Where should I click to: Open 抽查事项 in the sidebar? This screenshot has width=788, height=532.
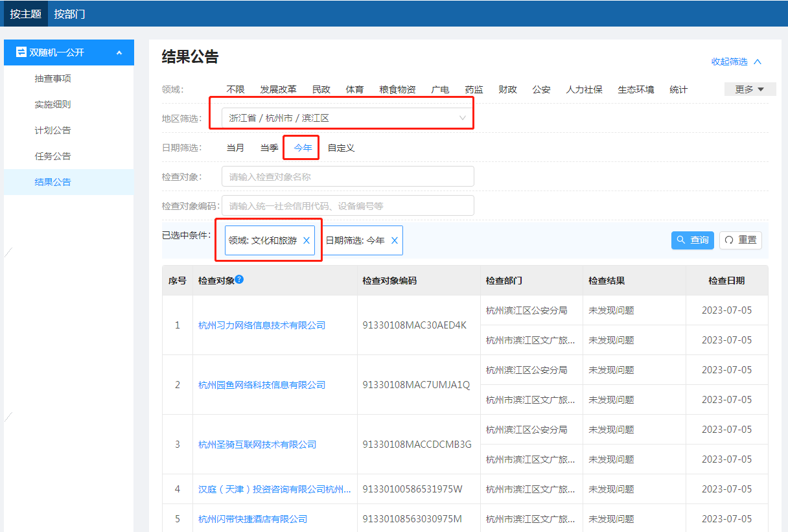tap(52, 78)
